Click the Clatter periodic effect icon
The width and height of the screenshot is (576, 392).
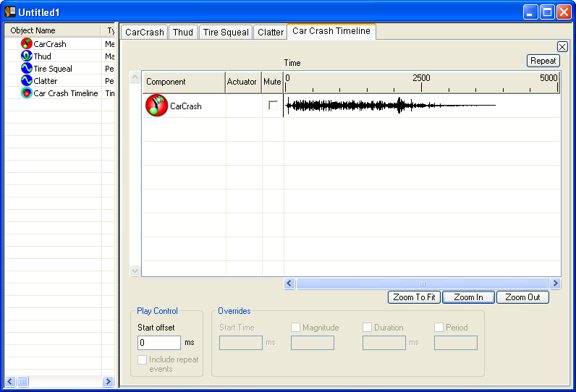click(27, 80)
